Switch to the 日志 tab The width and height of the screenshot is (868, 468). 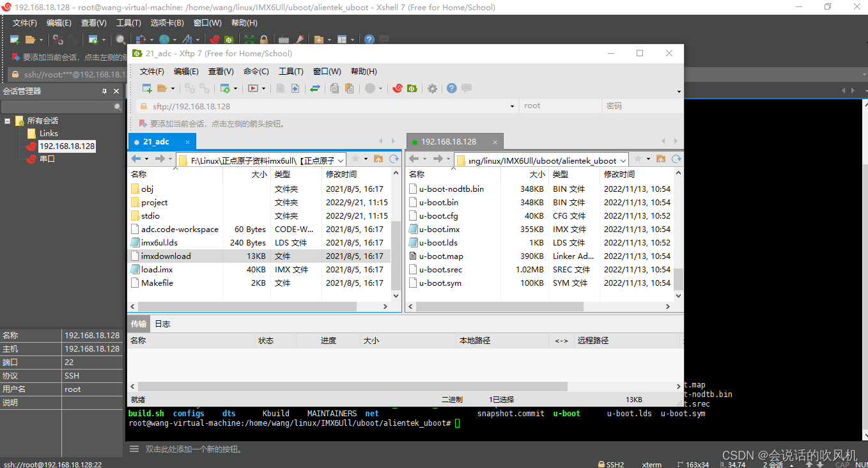[162, 324]
